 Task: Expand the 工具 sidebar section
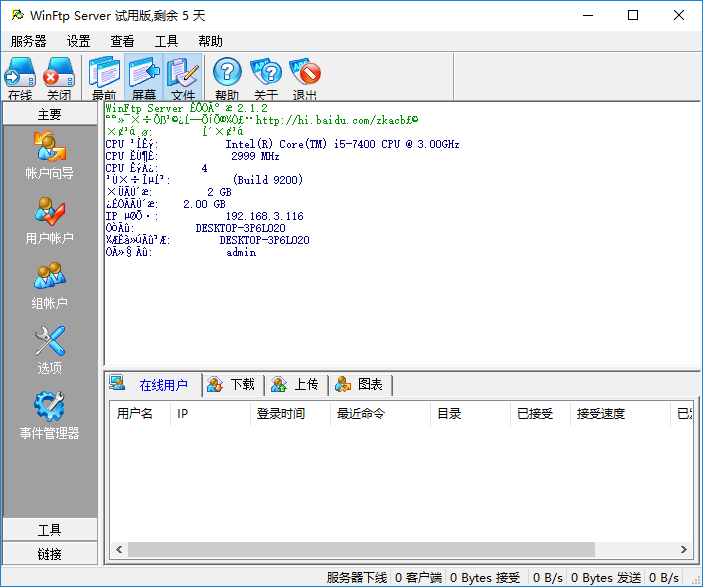(x=50, y=530)
